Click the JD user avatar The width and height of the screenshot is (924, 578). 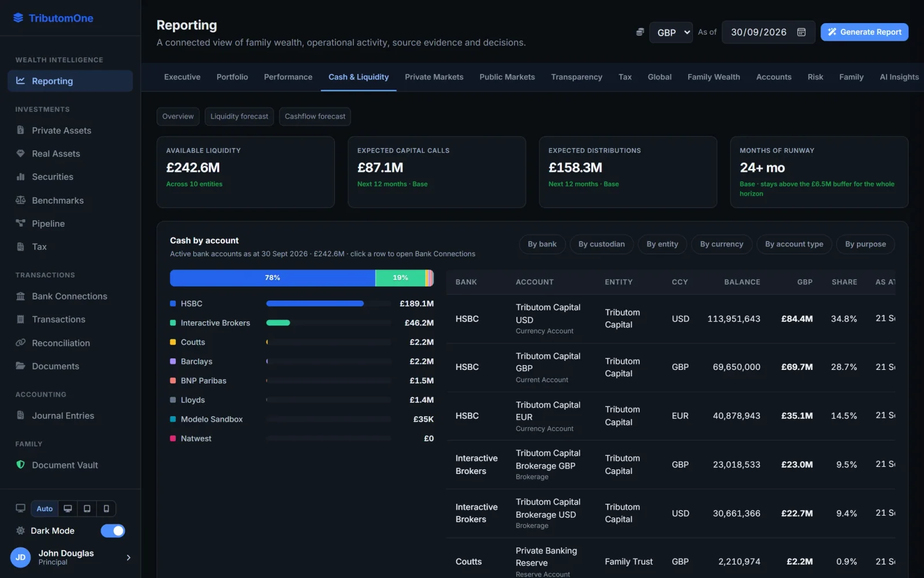21,557
